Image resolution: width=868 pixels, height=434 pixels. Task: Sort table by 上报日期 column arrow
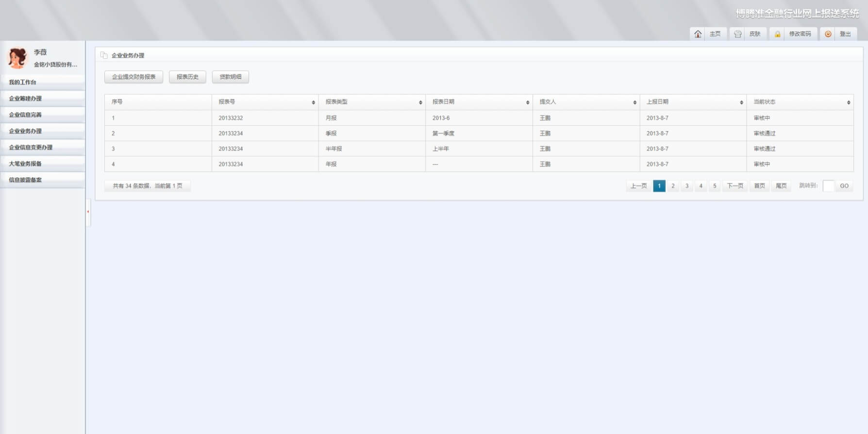point(741,102)
